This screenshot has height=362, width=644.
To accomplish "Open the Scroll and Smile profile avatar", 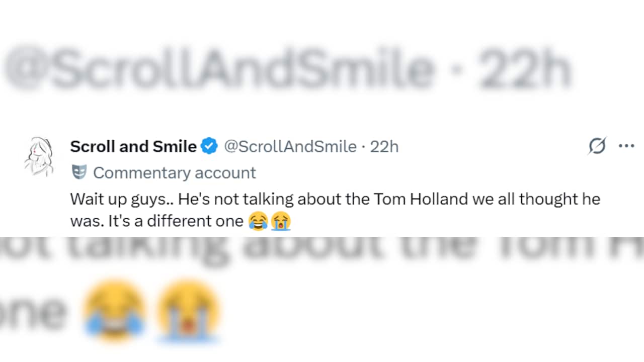I will [40, 156].
